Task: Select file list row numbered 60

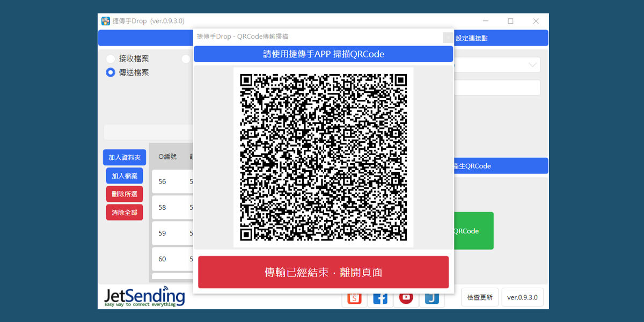Action: pos(172,259)
